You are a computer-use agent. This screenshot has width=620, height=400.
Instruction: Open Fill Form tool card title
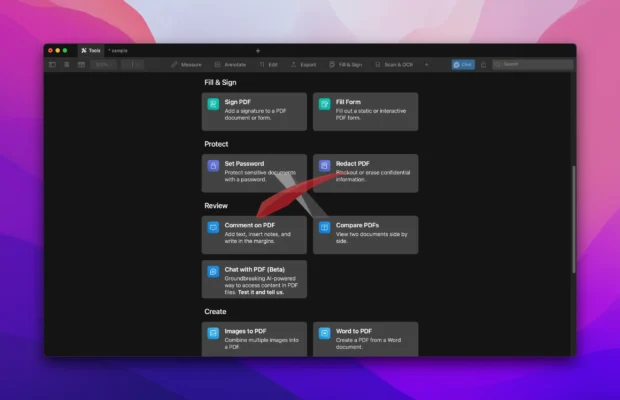tap(348, 102)
